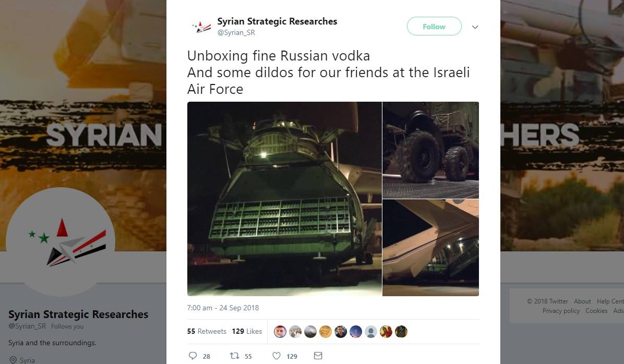Open the 55 Retweets list
Screen dimensions: 624x364
coord(207,331)
